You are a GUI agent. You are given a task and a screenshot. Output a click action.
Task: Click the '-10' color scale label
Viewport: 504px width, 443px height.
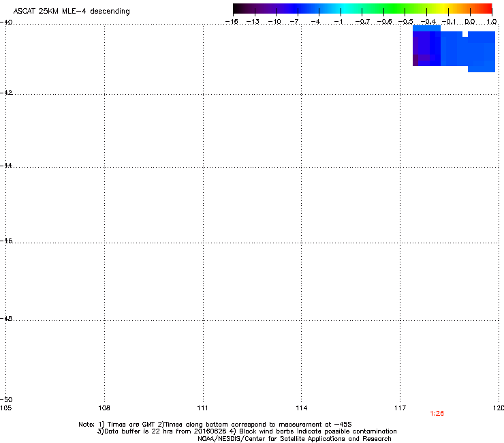pyautogui.click(x=274, y=22)
